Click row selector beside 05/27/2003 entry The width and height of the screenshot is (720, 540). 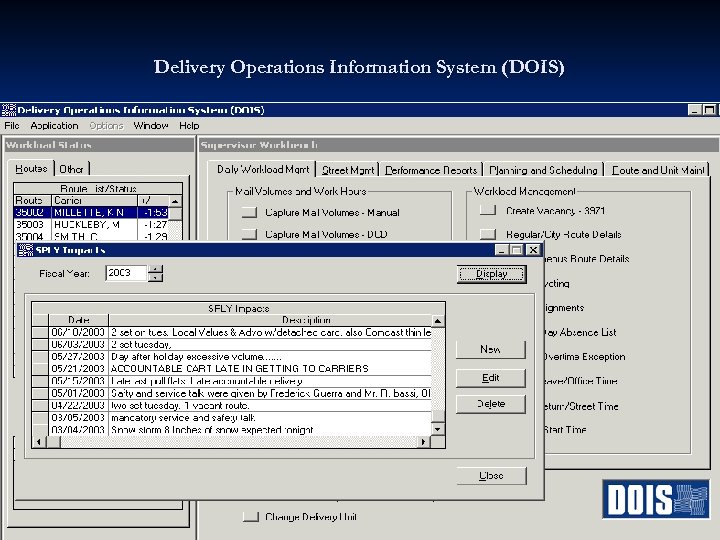coord(40,356)
